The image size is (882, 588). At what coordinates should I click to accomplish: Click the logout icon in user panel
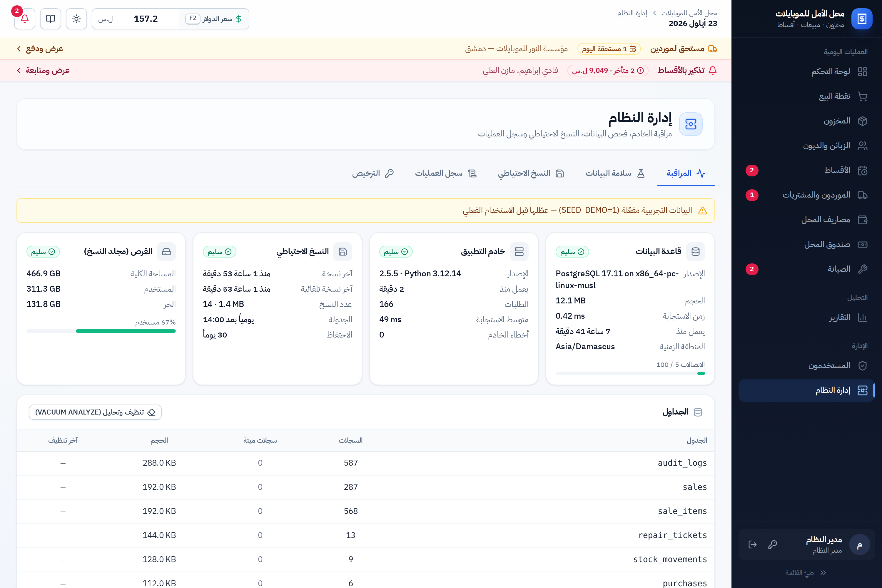752,544
